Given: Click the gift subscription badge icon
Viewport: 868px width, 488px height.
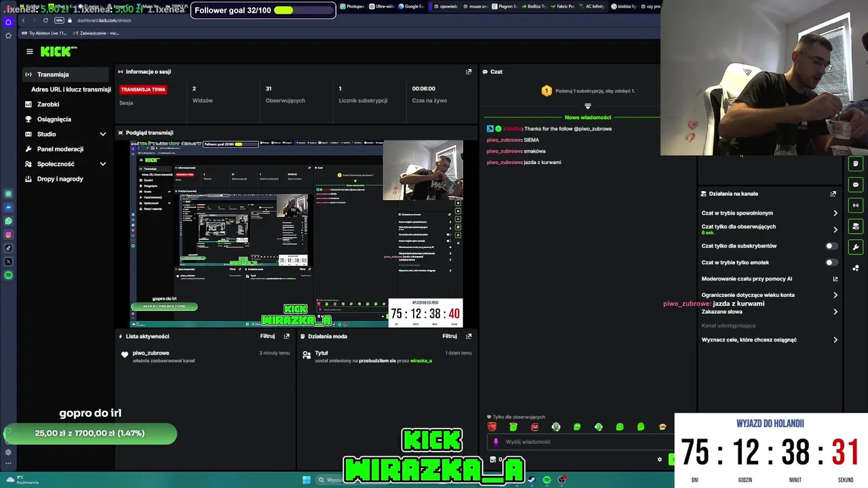Looking at the screenshot, I should click(547, 91).
